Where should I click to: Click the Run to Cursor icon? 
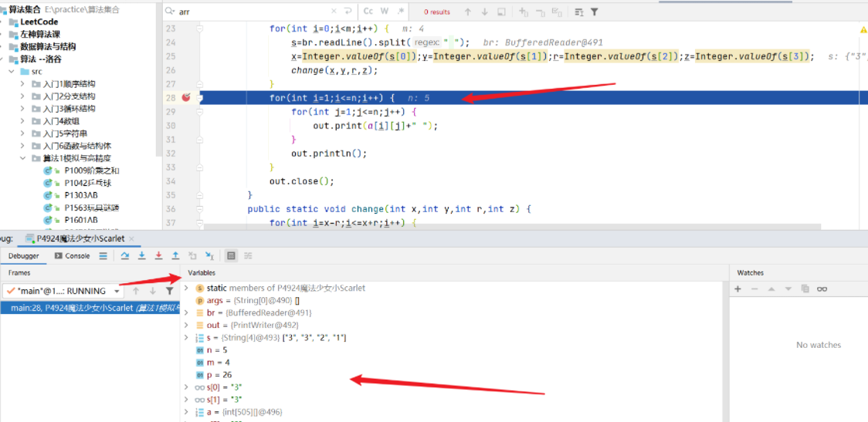pos(209,255)
